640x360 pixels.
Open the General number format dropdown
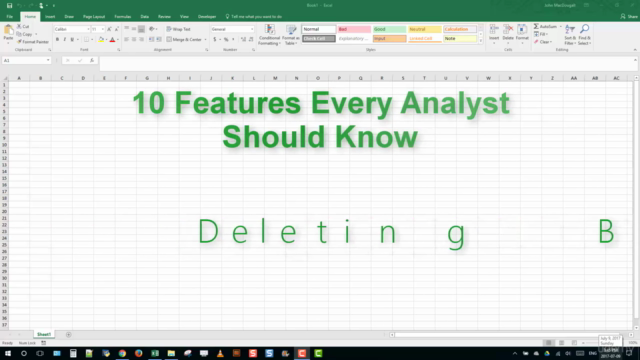[x=252, y=29]
